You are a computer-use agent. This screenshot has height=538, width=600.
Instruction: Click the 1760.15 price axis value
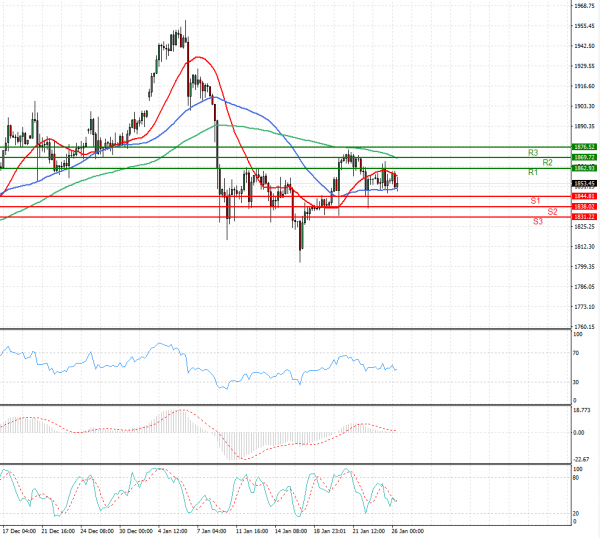point(584,327)
